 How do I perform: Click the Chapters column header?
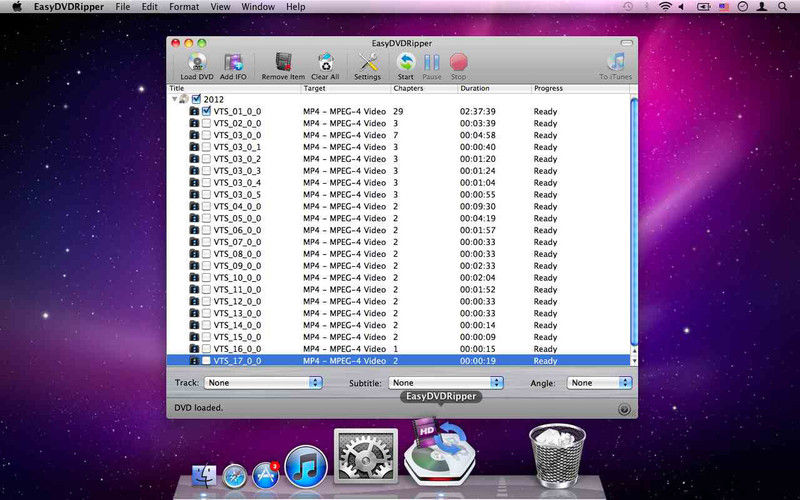424,88
